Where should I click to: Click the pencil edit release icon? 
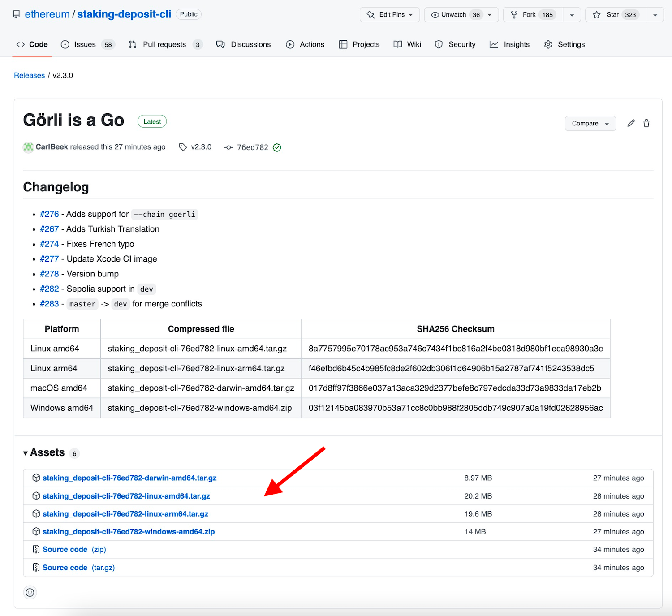coord(631,123)
